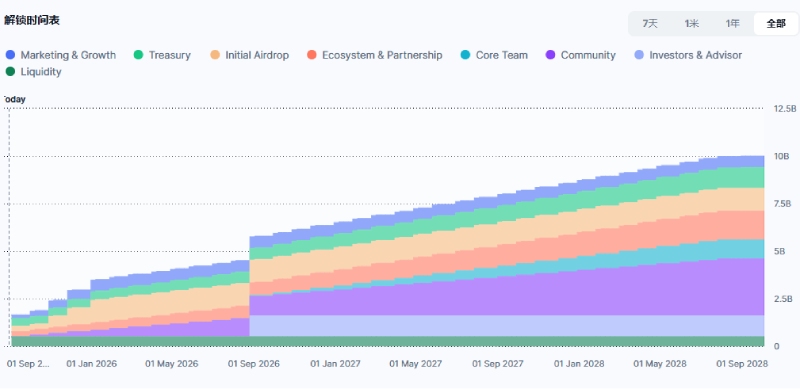Click the 01 Sep 2028 axis label

[742, 364]
